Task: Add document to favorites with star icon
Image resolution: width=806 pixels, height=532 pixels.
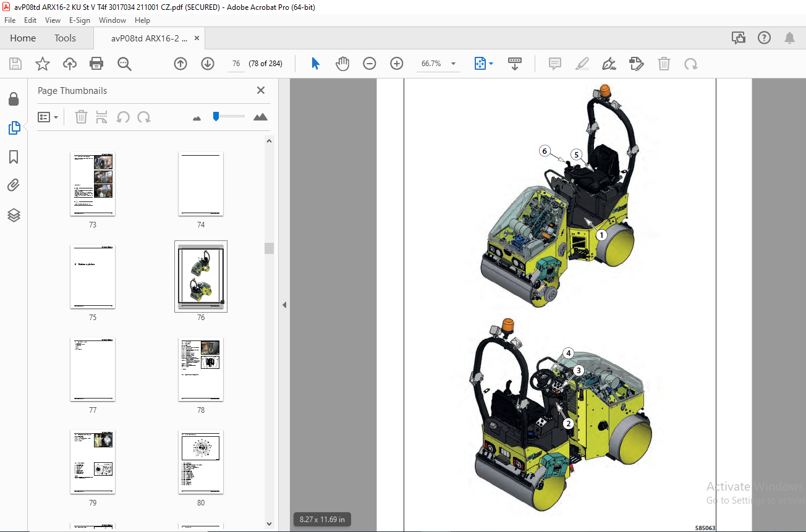Action: [42, 64]
